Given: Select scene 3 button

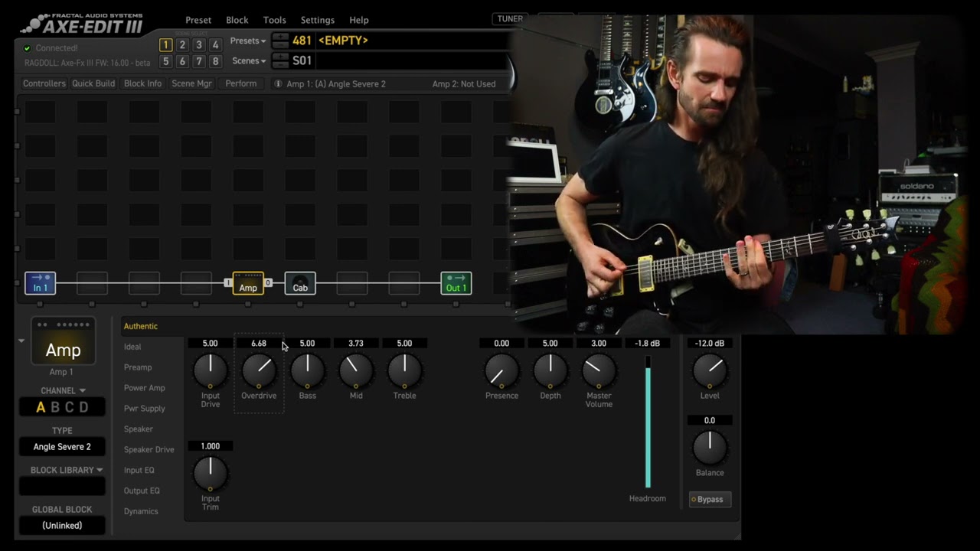Looking at the screenshot, I should tap(199, 45).
